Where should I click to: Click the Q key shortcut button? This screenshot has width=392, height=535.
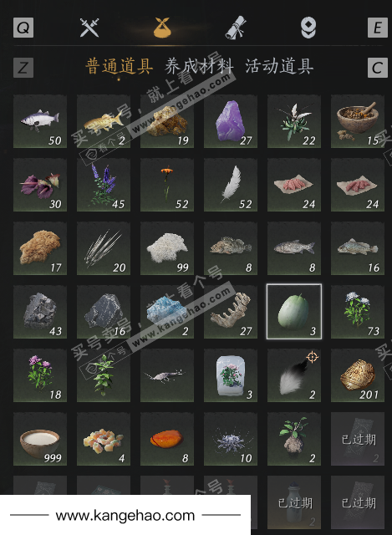[23, 28]
